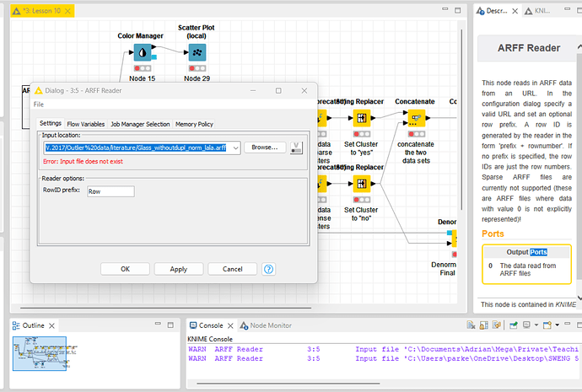Click 'concatenate the two data sets' label
Screen dimensions: 582x392
click(x=416, y=153)
